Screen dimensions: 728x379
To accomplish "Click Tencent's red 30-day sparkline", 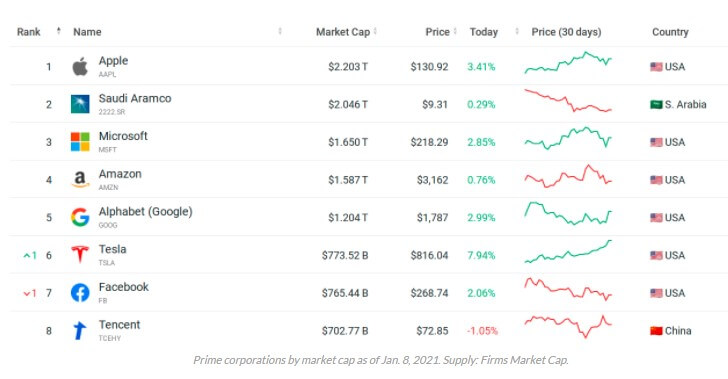I will [568, 326].
